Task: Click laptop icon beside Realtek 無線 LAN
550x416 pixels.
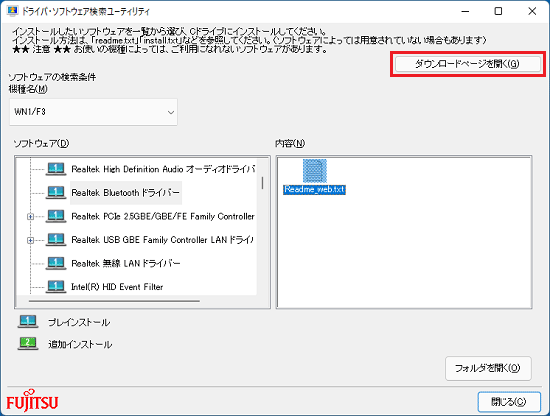Action: click(x=56, y=263)
